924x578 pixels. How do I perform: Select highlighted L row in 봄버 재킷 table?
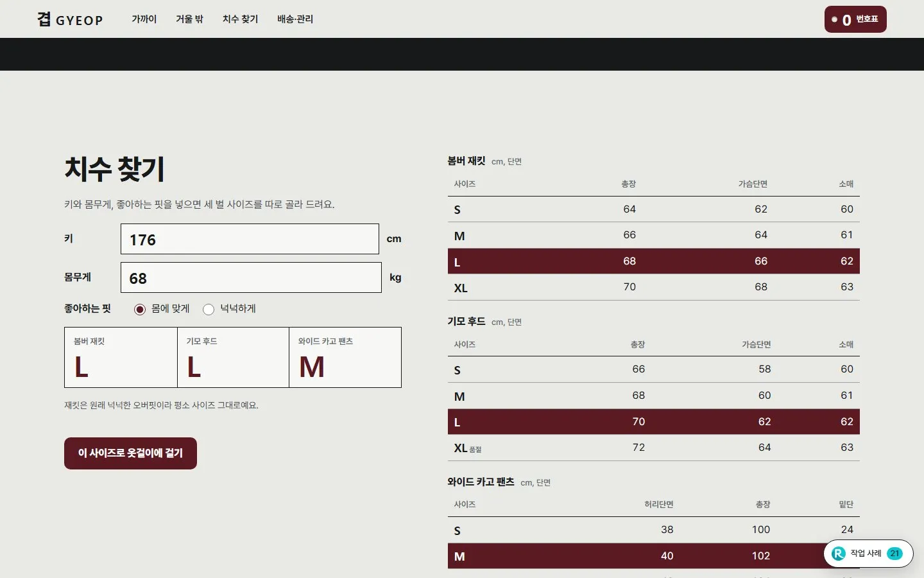click(653, 261)
